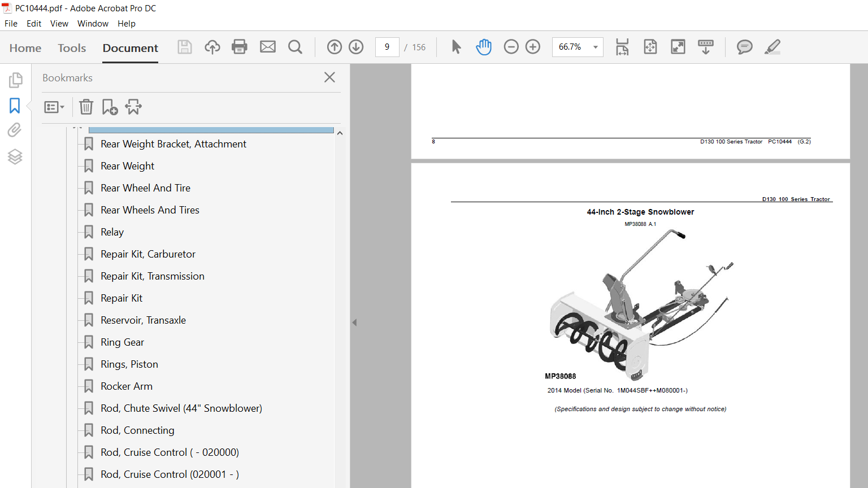Screen dimensions: 868x488
Task: Select the plain Repair Kit bookmark
Action: click(x=121, y=298)
